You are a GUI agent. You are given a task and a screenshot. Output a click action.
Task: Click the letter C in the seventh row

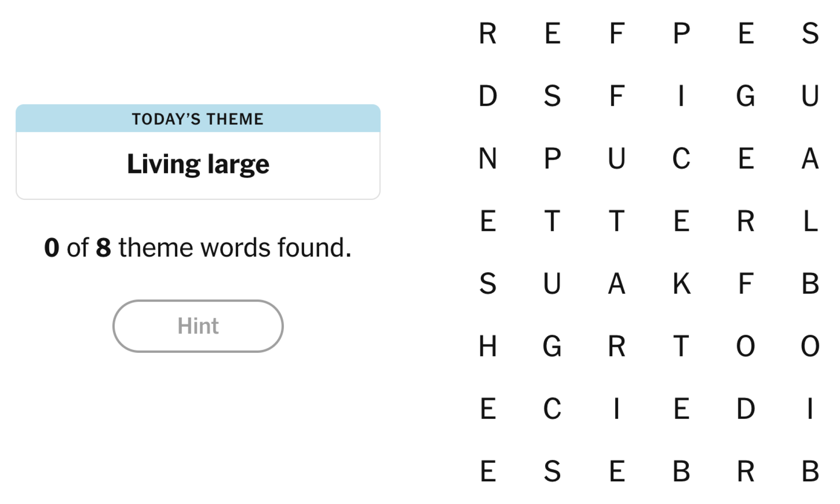[552, 409]
